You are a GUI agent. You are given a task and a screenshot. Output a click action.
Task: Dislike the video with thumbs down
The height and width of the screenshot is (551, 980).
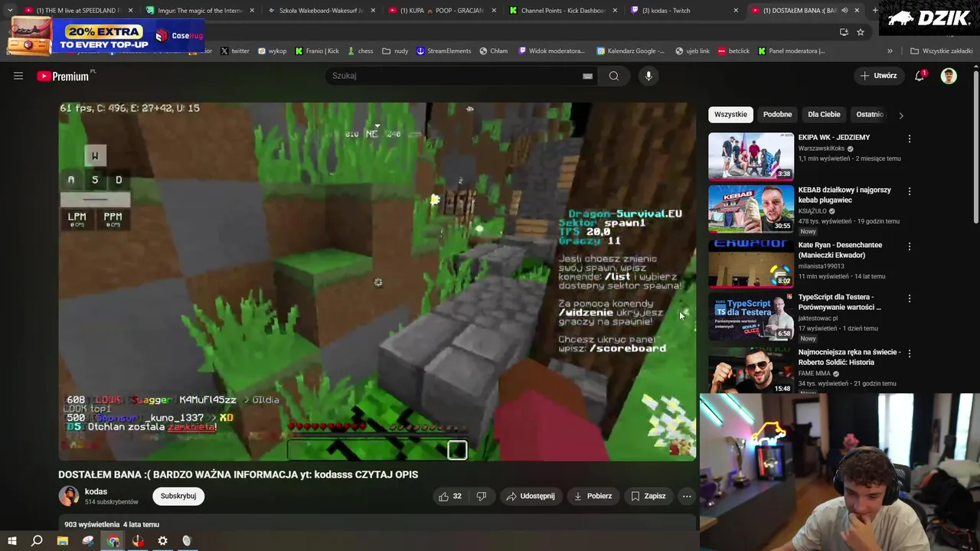tap(482, 496)
